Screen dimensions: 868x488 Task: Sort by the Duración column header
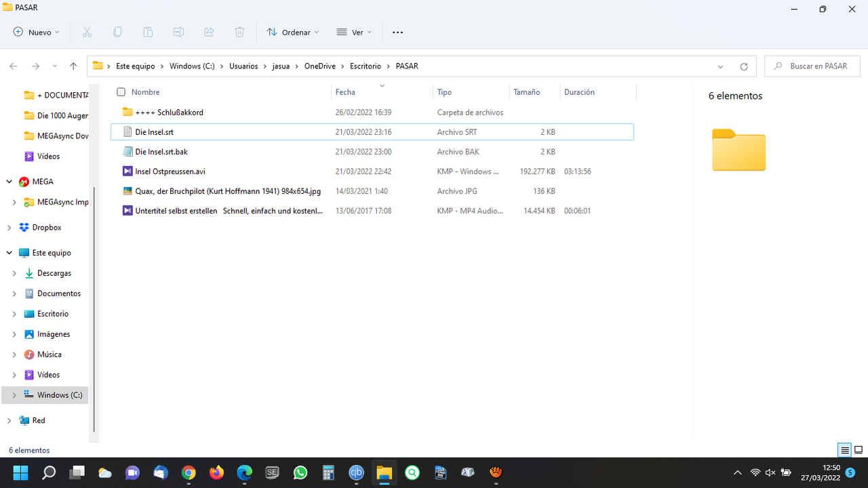(579, 92)
